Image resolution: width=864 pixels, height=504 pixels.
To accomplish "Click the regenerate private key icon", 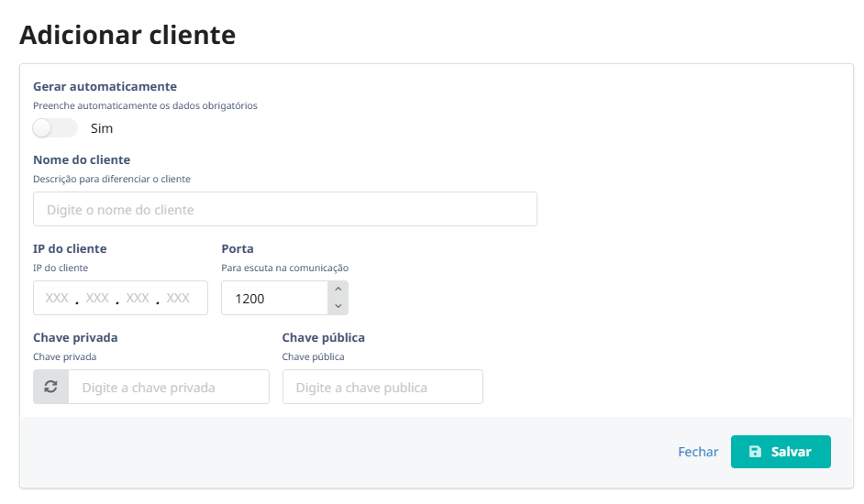I will [51, 387].
